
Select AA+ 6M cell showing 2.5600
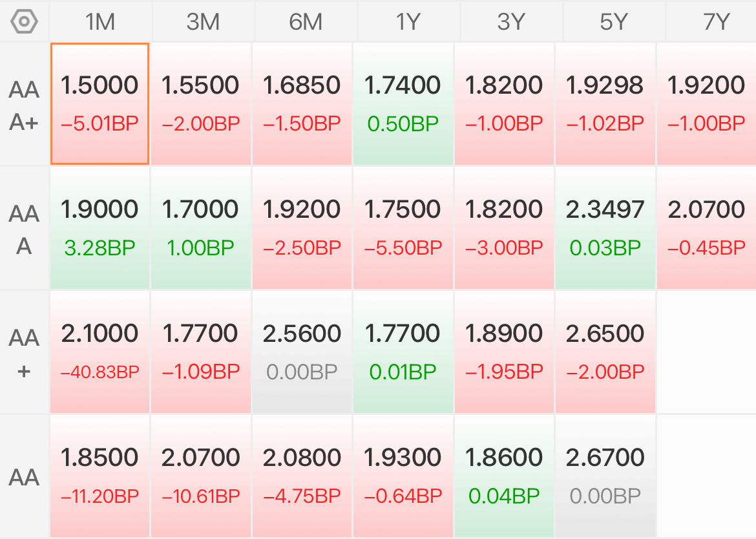click(x=302, y=352)
